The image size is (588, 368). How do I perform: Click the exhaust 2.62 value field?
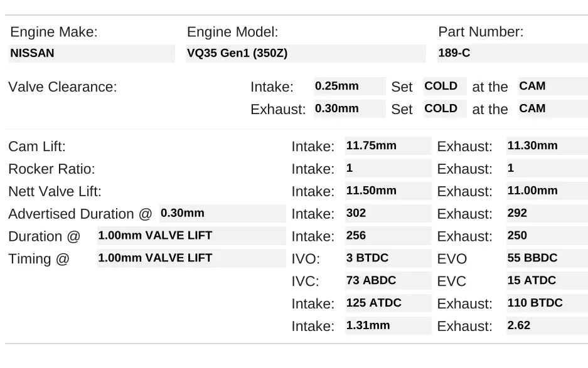(547, 326)
